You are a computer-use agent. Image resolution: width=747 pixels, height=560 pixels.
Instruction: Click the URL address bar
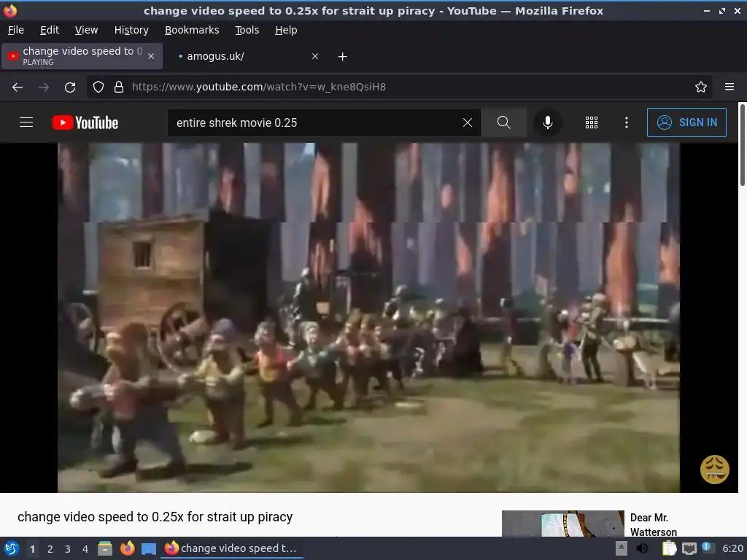399,87
